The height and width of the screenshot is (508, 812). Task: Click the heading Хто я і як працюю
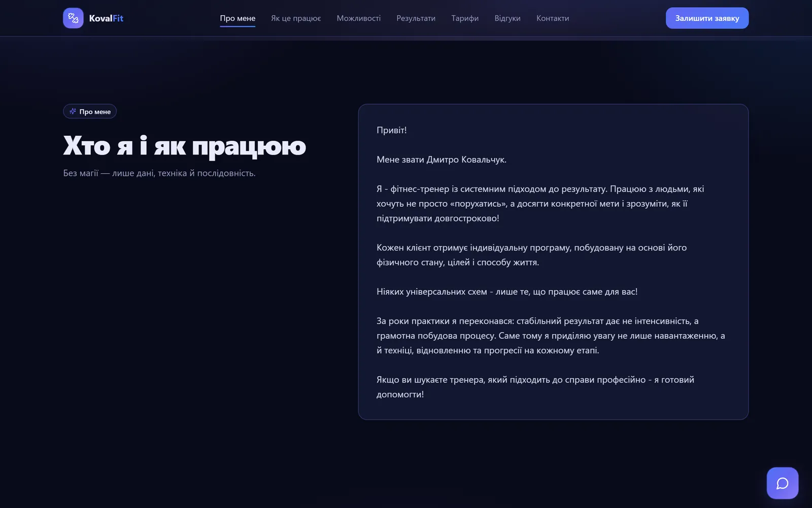pyautogui.click(x=185, y=146)
